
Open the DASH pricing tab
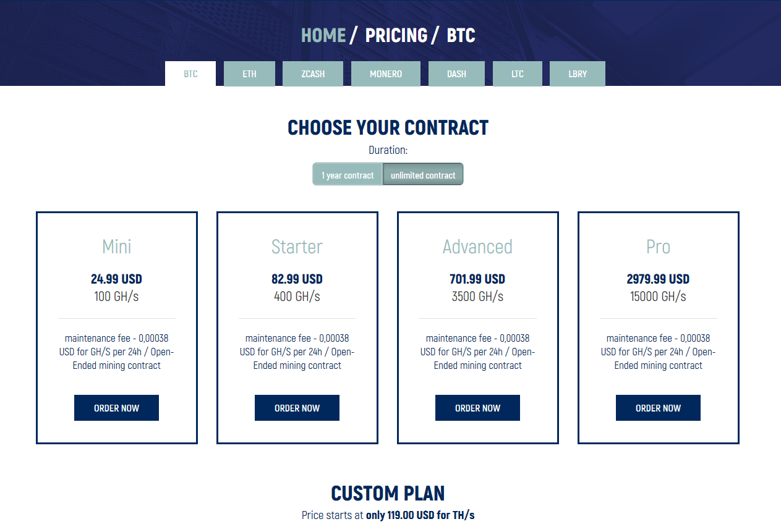point(456,74)
